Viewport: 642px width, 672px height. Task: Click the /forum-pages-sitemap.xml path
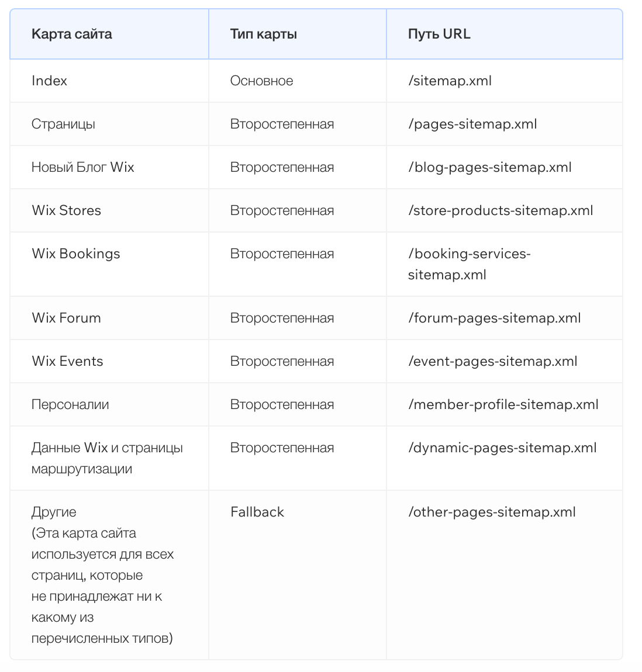click(x=494, y=318)
